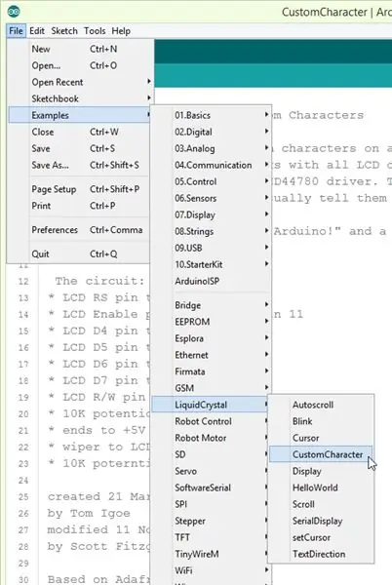This screenshot has width=392, height=585.
Task: Open the SPI library examples
Action: 211,504
